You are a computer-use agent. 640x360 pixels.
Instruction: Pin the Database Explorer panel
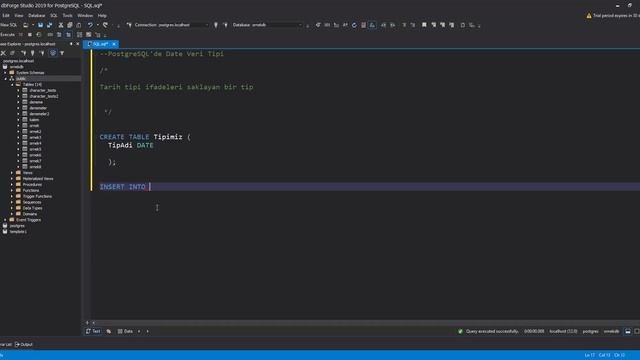tap(71, 44)
